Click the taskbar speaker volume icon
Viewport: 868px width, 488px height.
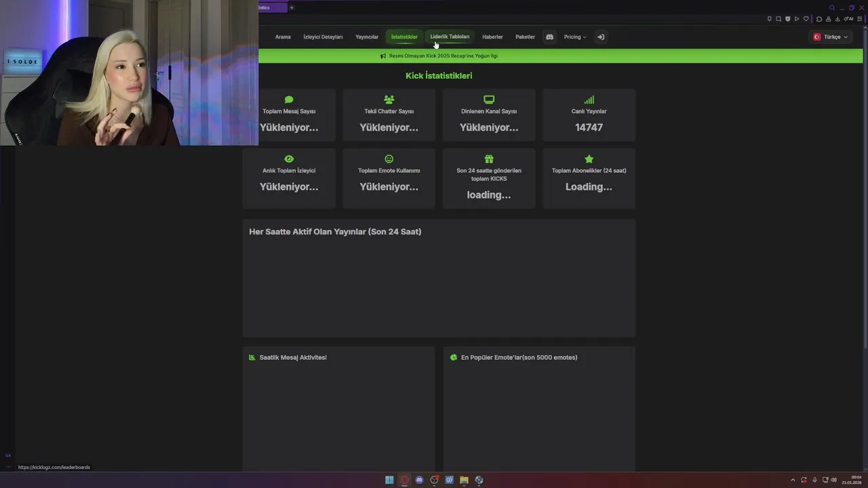coord(833,480)
